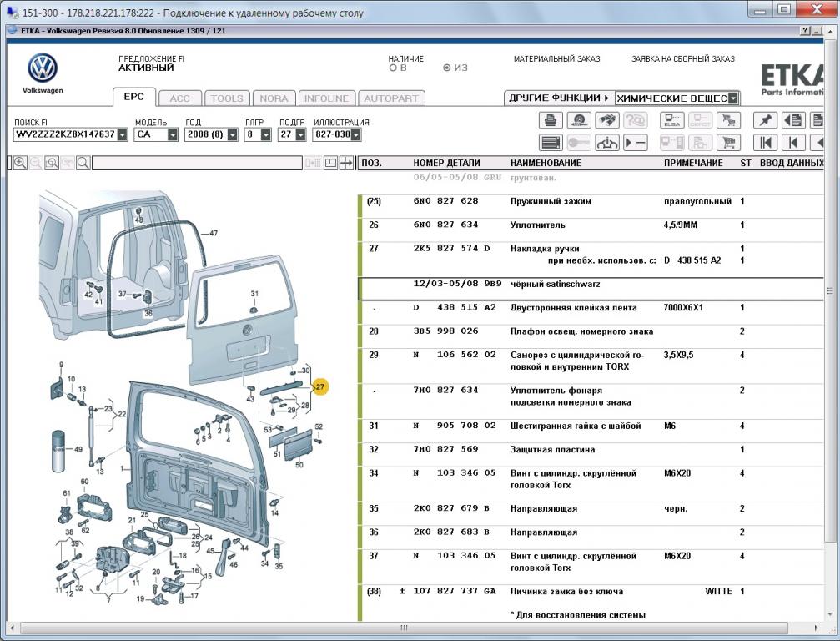Open the МОДЕЛЬ dropdown showing CA
Screen dimensions: 840x641
(x=173, y=134)
